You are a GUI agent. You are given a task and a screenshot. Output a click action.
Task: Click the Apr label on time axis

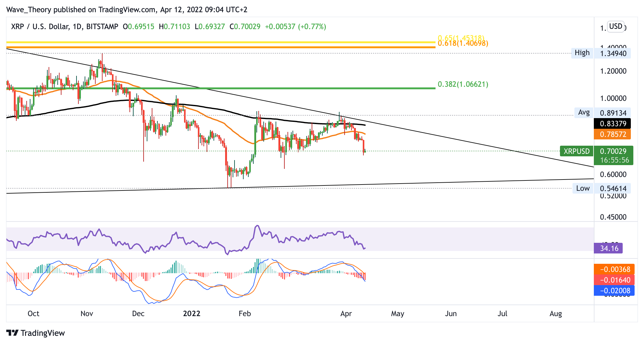[346, 314]
